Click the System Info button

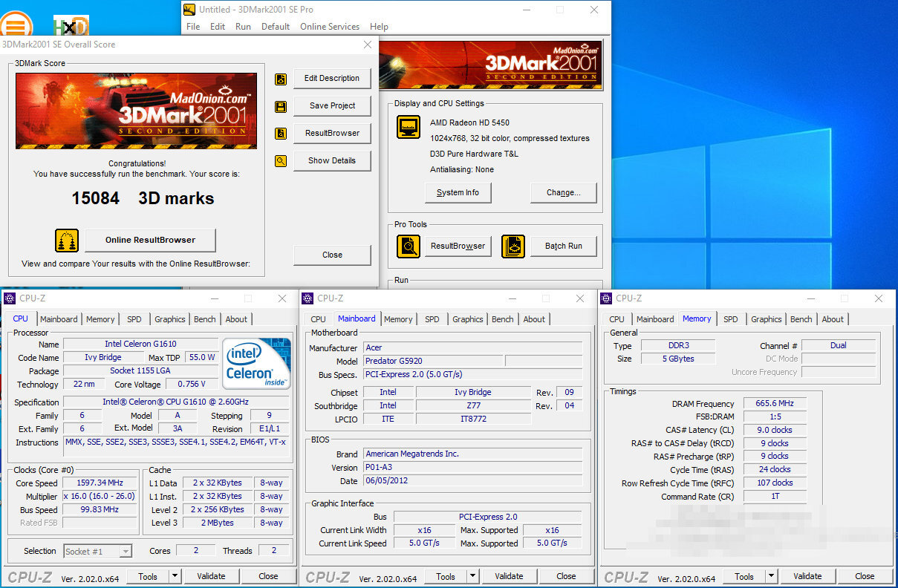[x=458, y=193]
